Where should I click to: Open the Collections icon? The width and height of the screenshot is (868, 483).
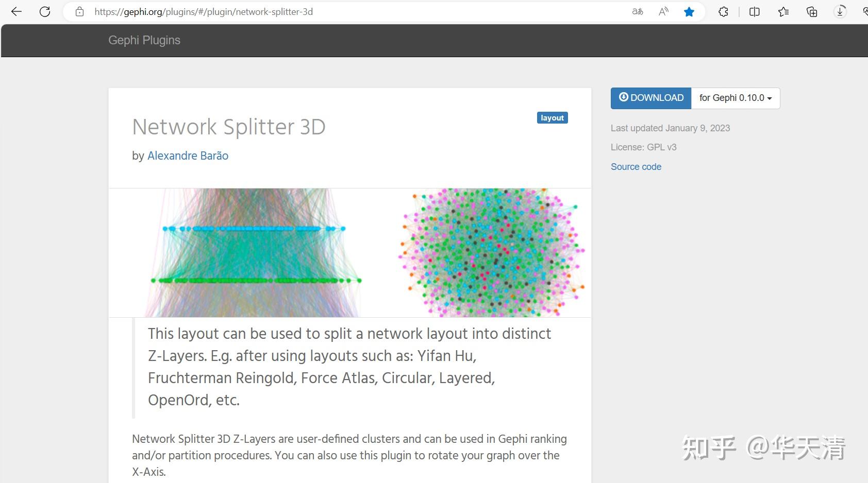(812, 12)
